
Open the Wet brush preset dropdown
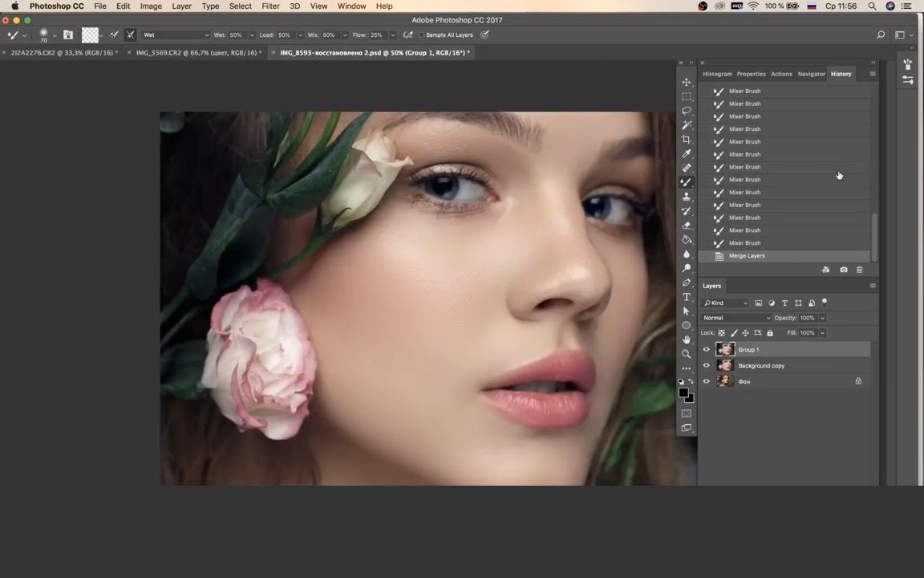pyautogui.click(x=175, y=35)
